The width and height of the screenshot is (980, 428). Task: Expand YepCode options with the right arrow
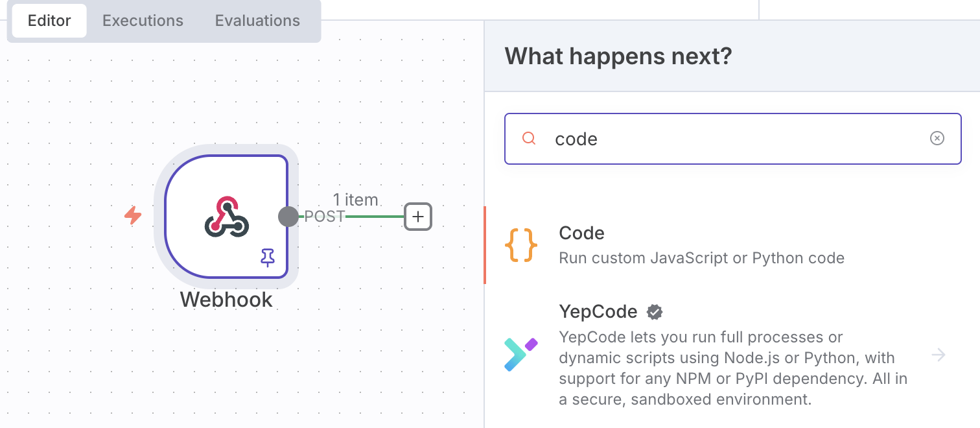coord(938,355)
